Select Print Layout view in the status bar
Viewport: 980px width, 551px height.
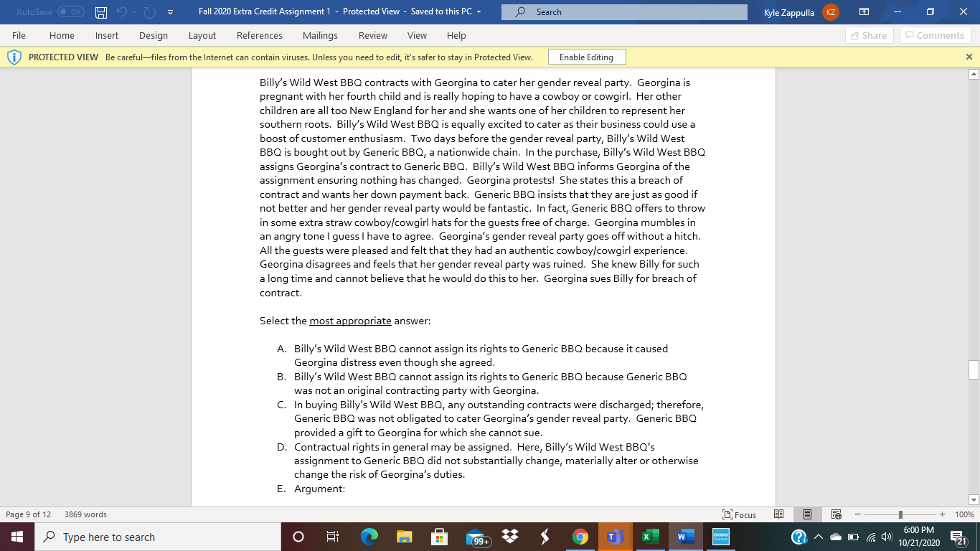807,514
